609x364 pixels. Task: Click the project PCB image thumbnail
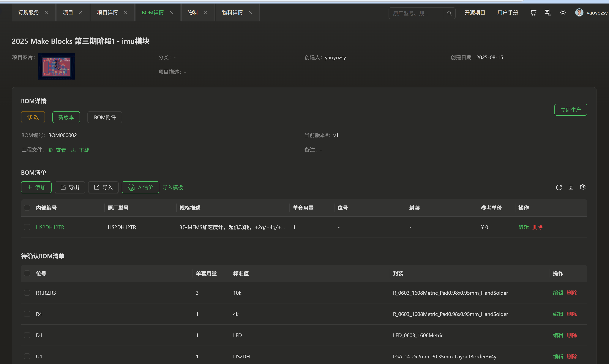(x=56, y=66)
